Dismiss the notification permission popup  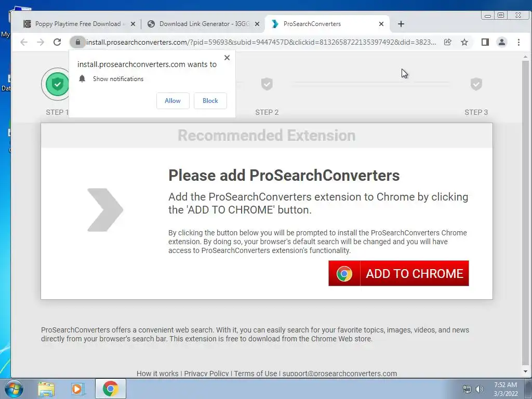coord(227,58)
